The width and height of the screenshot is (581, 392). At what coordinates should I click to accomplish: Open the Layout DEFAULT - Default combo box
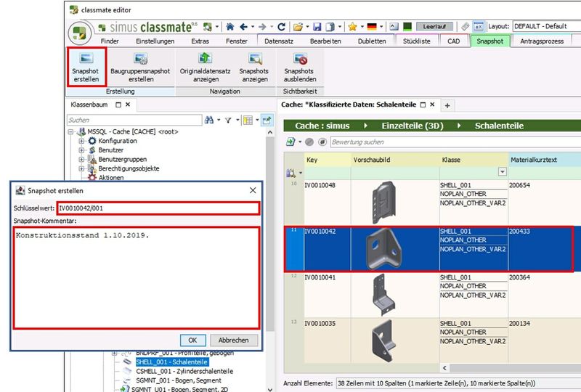pyautogui.click(x=547, y=26)
